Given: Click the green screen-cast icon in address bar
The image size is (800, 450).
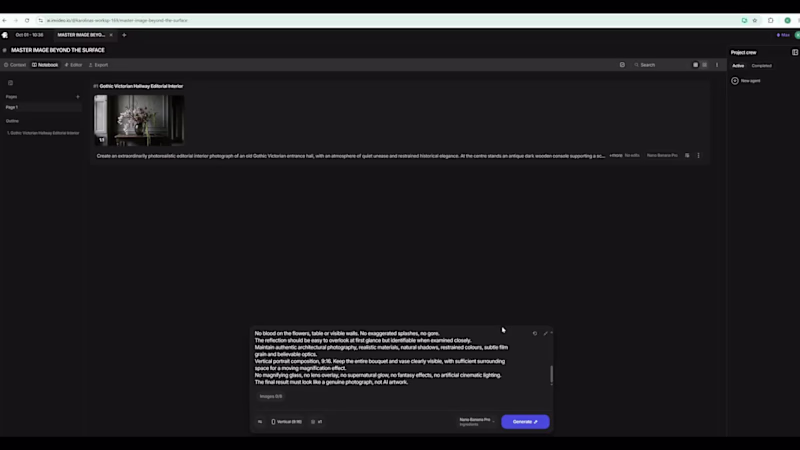Looking at the screenshot, I should tap(744, 20).
